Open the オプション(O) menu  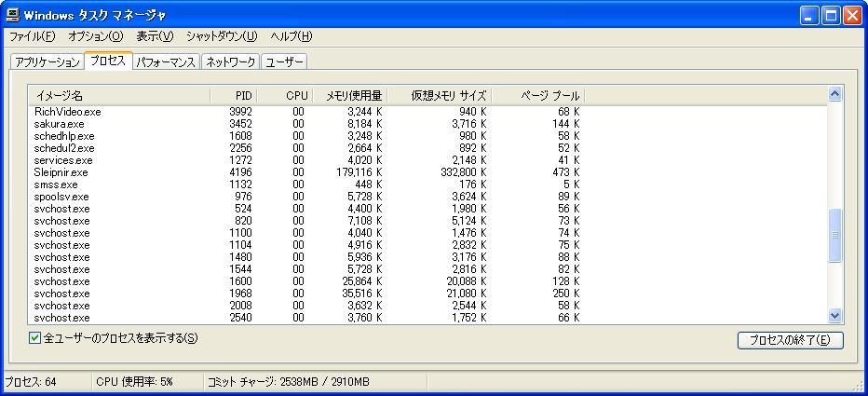95,36
